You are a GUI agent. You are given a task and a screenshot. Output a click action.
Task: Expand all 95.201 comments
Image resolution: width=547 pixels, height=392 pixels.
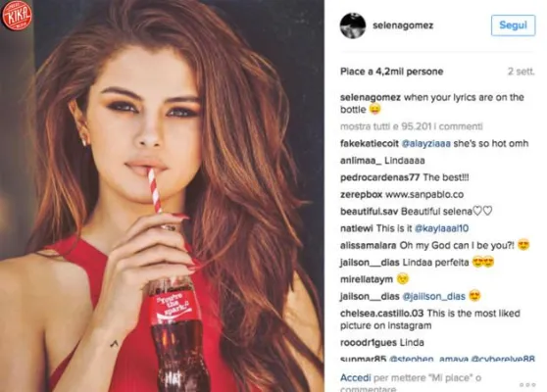pyautogui.click(x=412, y=126)
